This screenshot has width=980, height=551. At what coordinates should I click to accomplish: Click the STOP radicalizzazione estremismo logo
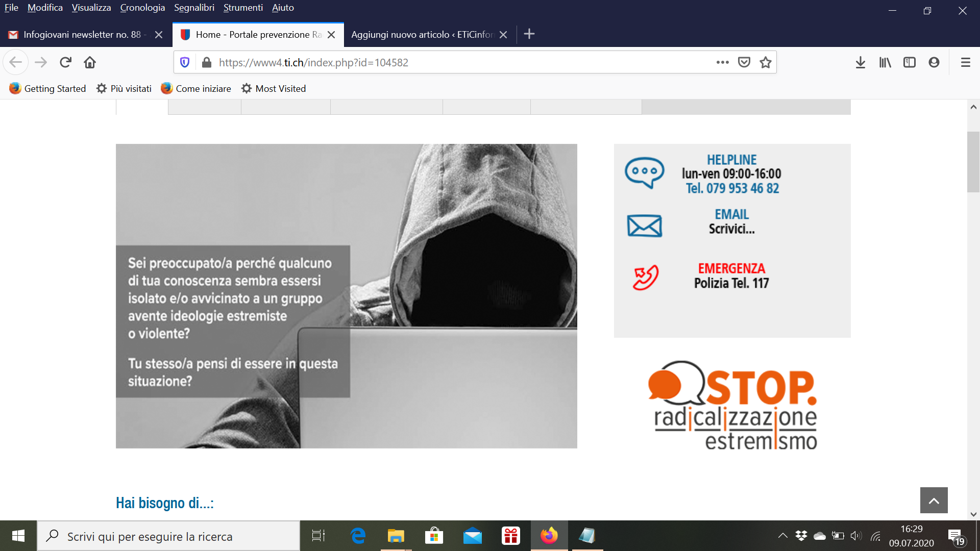coord(732,406)
